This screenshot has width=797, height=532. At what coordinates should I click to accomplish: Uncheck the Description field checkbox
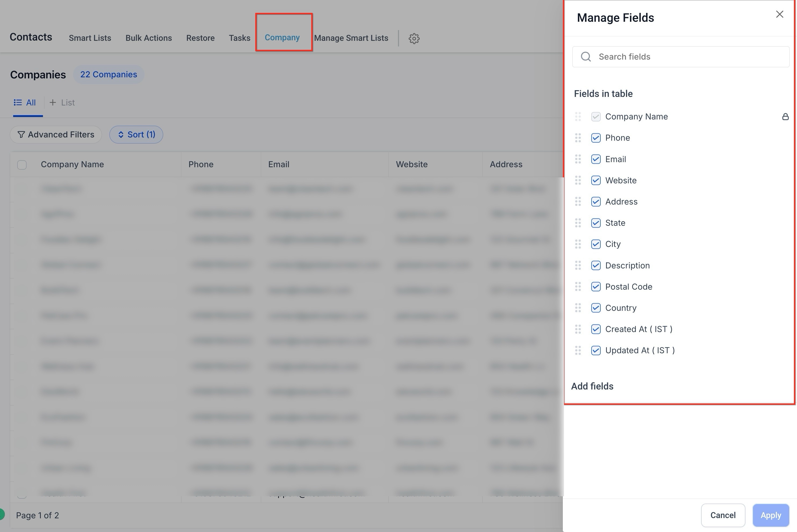point(595,266)
